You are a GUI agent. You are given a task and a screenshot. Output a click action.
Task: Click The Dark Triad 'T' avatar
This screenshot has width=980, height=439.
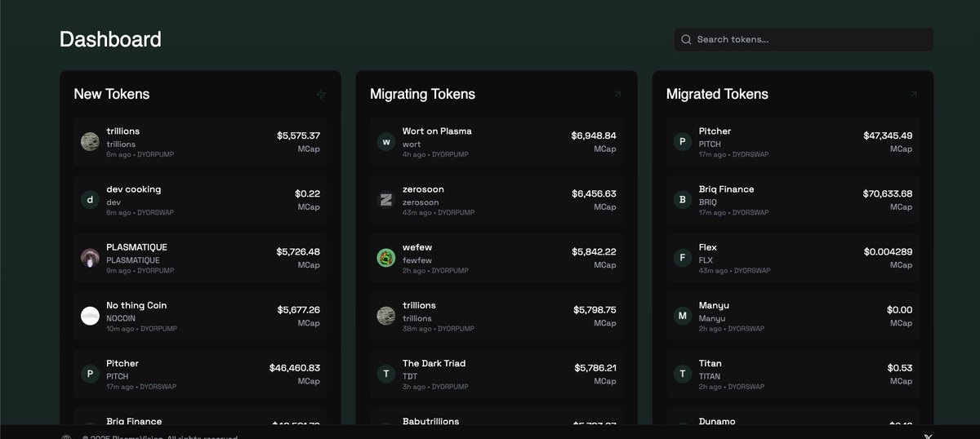click(x=386, y=374)
